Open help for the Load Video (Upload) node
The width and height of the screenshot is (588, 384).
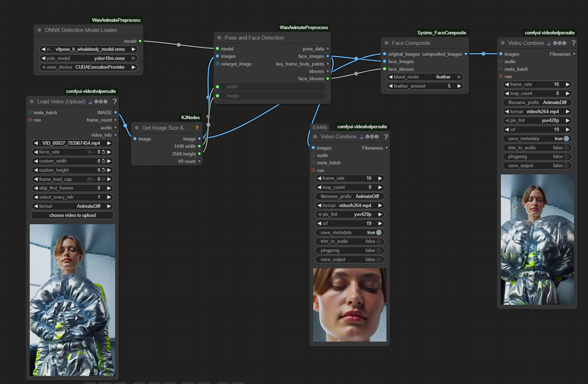coord(115,102)
